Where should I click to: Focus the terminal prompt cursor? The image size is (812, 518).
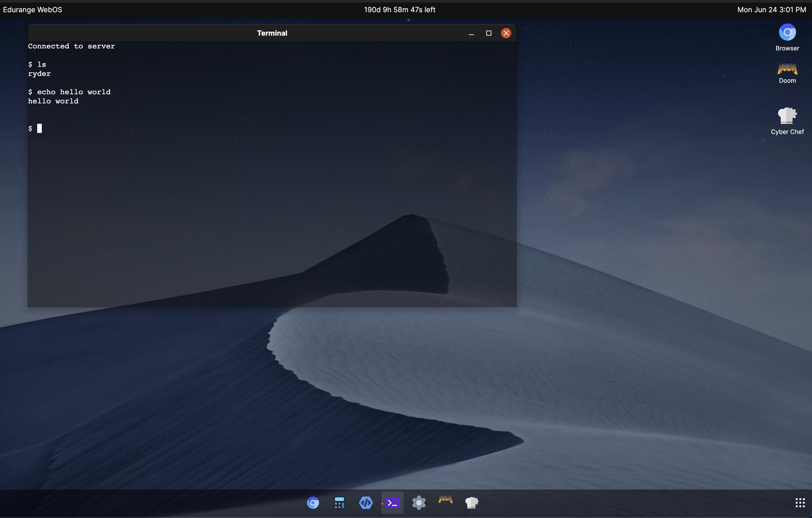(x=40, y=128)
